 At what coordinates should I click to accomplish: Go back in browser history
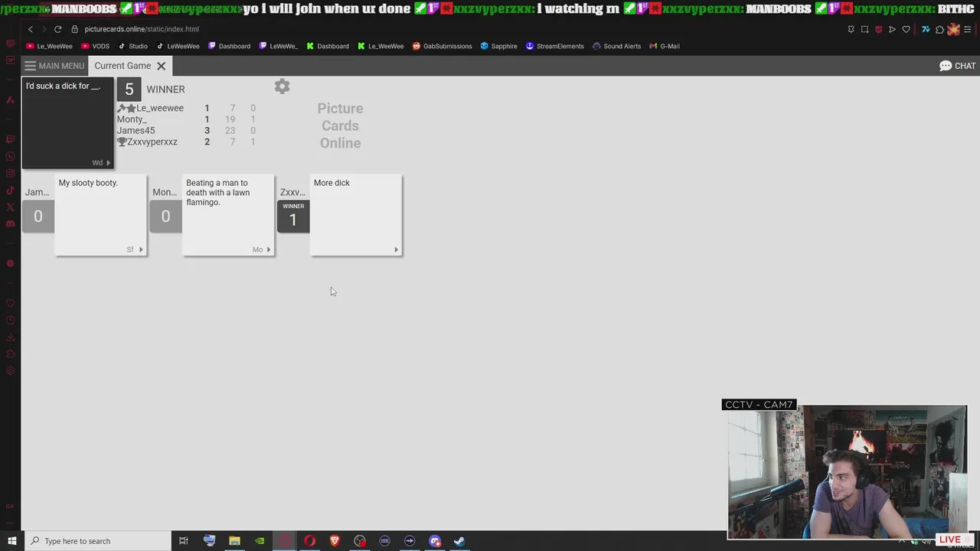click(31, 29)
